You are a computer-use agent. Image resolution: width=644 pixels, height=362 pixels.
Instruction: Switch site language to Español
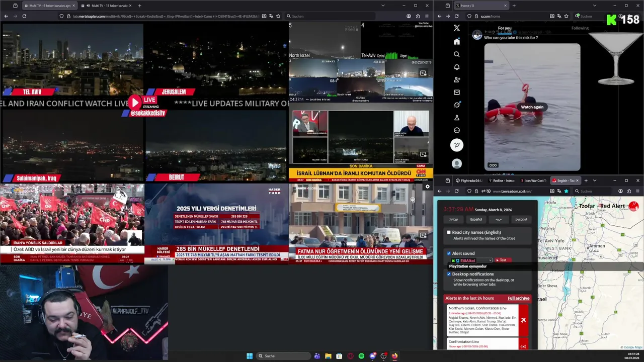pos(476,219)
